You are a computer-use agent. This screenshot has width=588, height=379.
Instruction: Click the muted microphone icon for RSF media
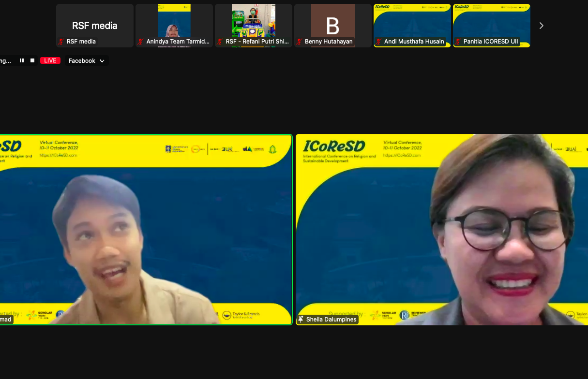(x=61, y=42)
